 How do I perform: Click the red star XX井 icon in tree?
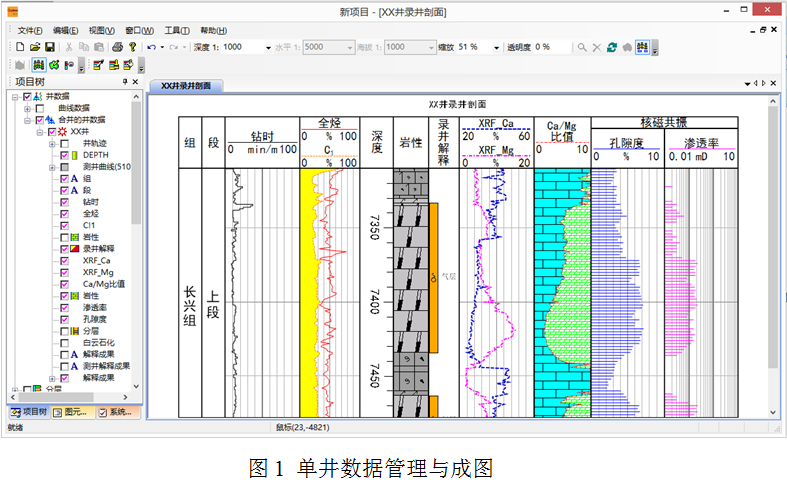[x=62, y=132]
